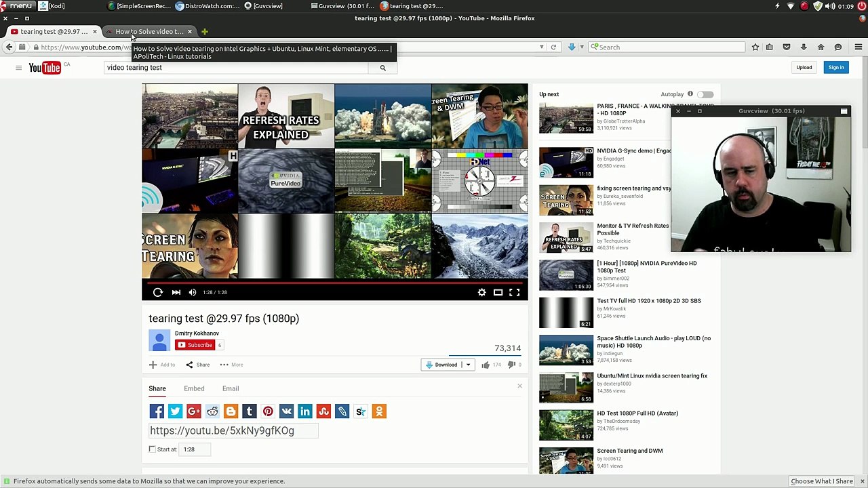Skip to next video in player
This screenshot has height=488, width=868.
[x=176, y=292]
